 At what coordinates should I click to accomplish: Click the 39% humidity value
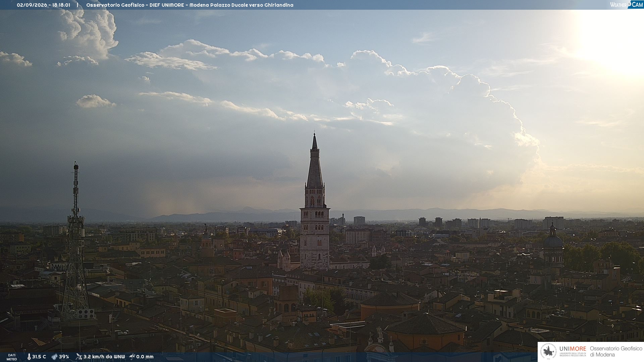pyautogui.click(x=64, y=357)
